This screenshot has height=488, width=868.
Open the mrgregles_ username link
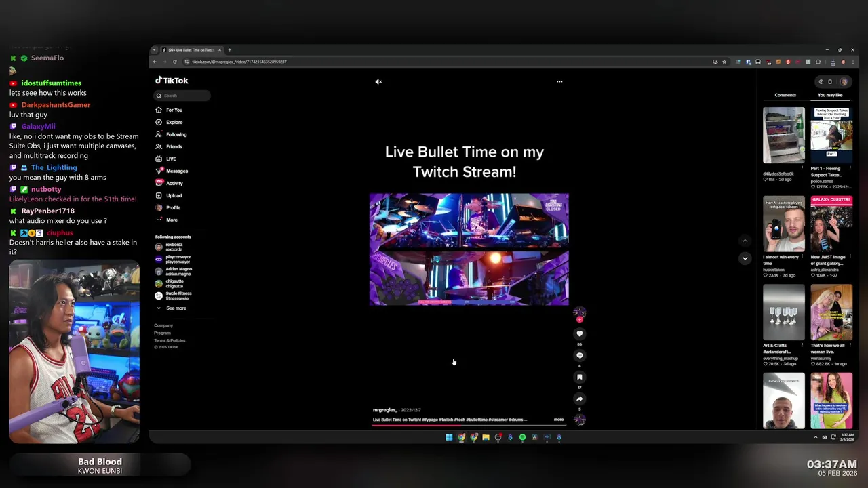pyautogui.click(x=384, y=410)
